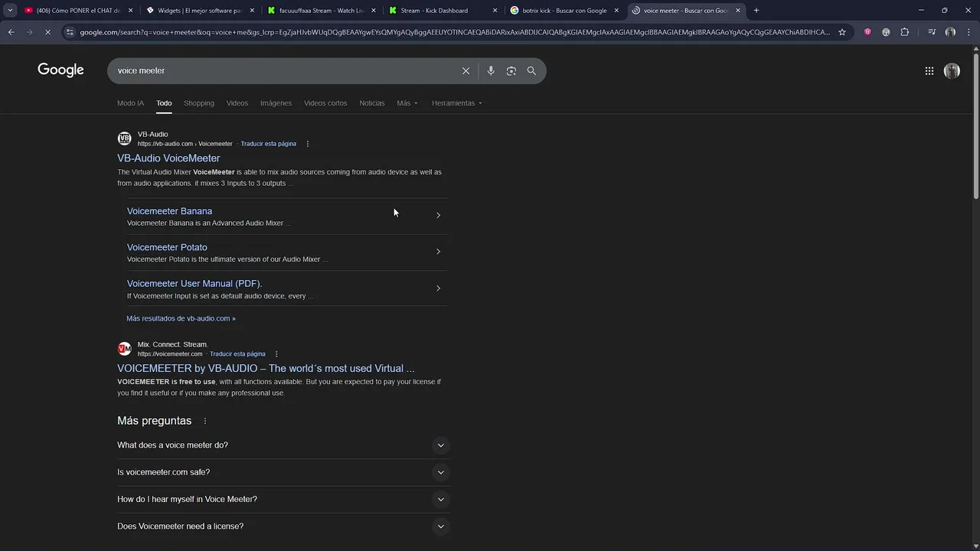Viewport: 980px width, 551px height.
Task: Expand "Is voicemeeter.com safe?" question
Action: [440, 472]
